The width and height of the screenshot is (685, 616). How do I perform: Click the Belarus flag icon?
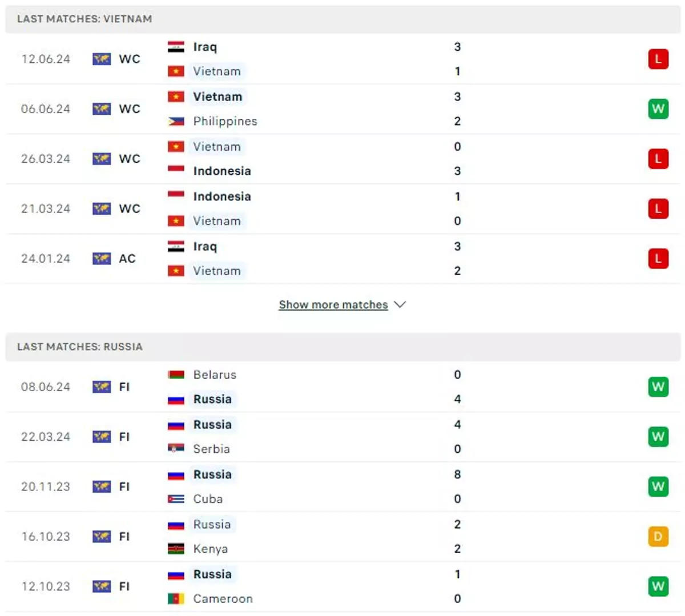click(176, 375)
